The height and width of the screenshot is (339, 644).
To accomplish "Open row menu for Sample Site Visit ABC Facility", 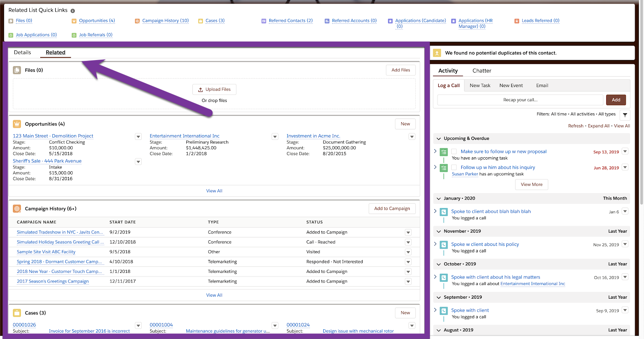I will (408, 252).
